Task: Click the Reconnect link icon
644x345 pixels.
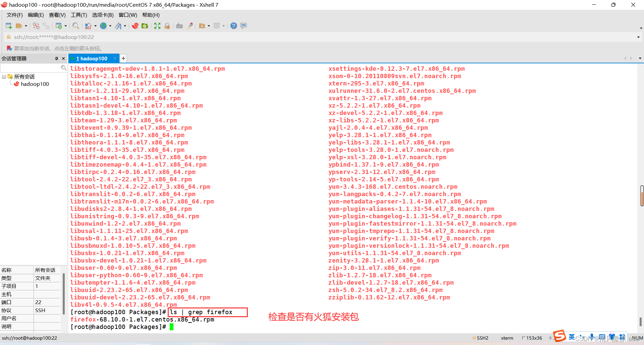Action: coord(46,26)
